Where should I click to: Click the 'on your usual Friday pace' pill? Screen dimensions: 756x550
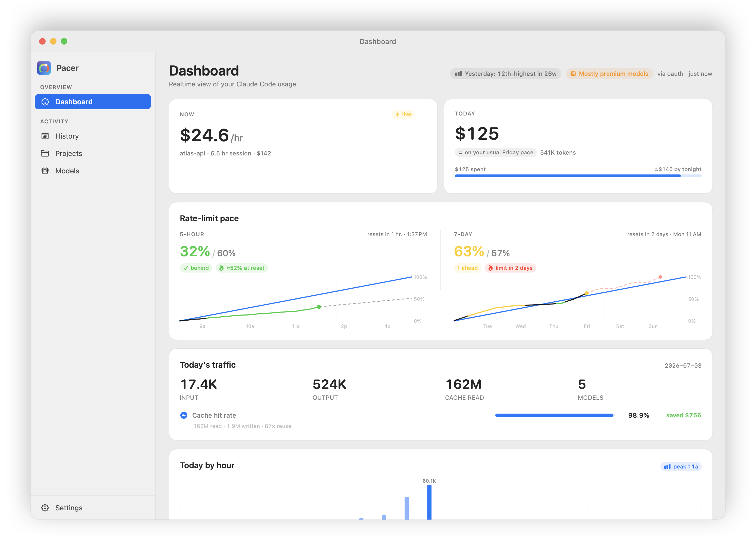tap(496, 152)
